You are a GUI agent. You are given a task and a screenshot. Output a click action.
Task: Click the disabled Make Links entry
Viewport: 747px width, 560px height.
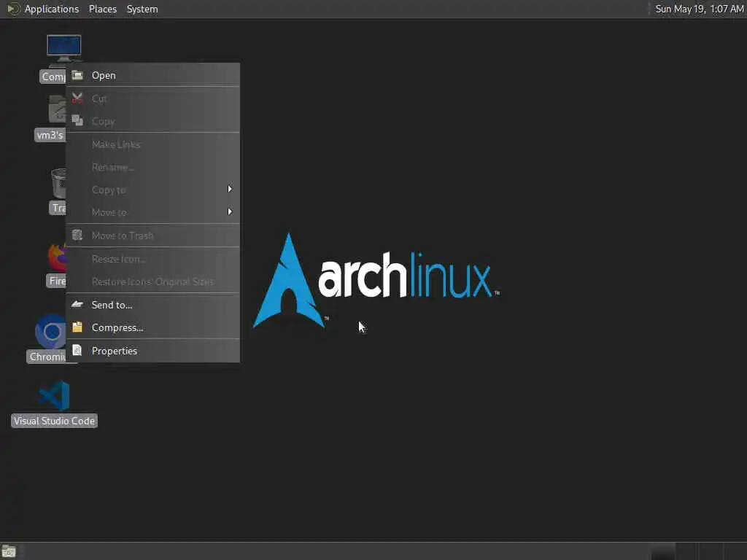[x=153, y=144]
